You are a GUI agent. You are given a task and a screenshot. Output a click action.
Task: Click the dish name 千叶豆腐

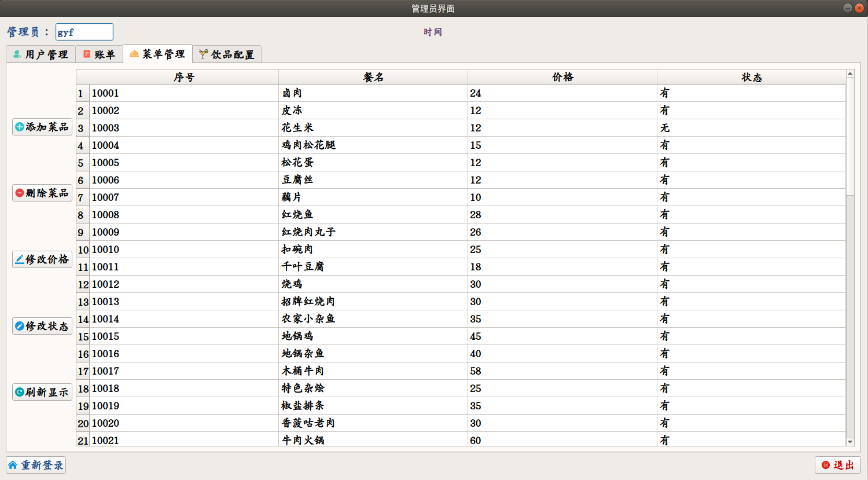[x=303, y=267]
